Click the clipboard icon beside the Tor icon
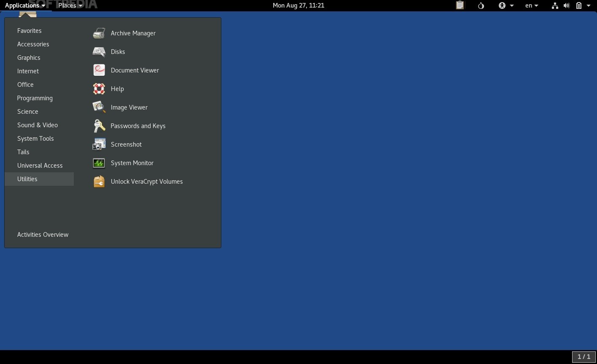Screen dimensions: 597x364 click(460, 5)
